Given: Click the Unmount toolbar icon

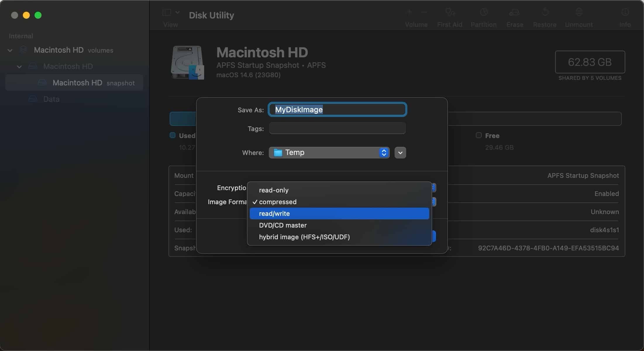Looking at the screenshot, I should click(x=579, y=12).
